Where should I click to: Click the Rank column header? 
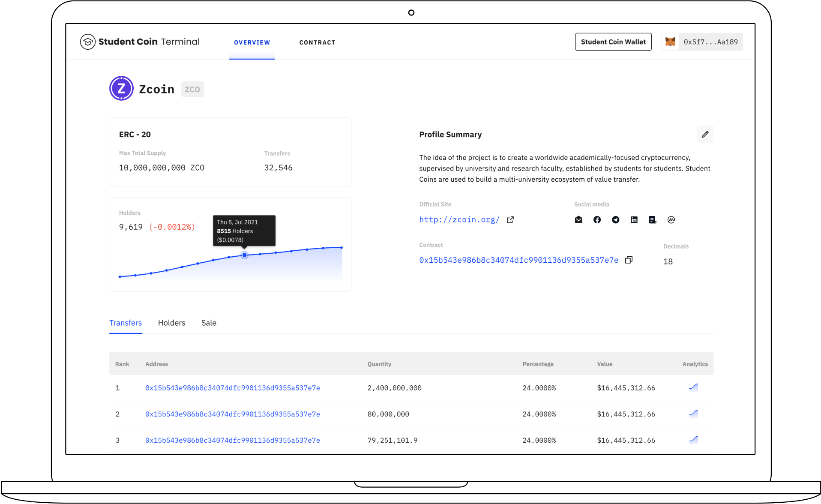122,364
